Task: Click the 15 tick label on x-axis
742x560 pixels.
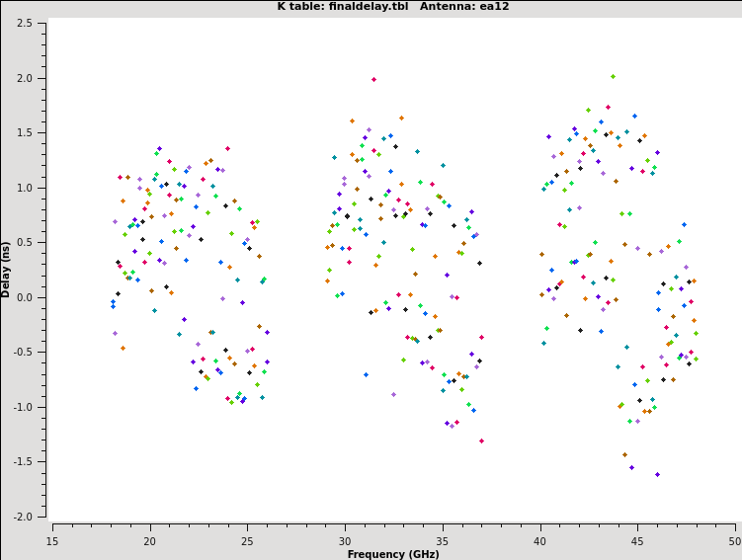Action: [52, 540]
